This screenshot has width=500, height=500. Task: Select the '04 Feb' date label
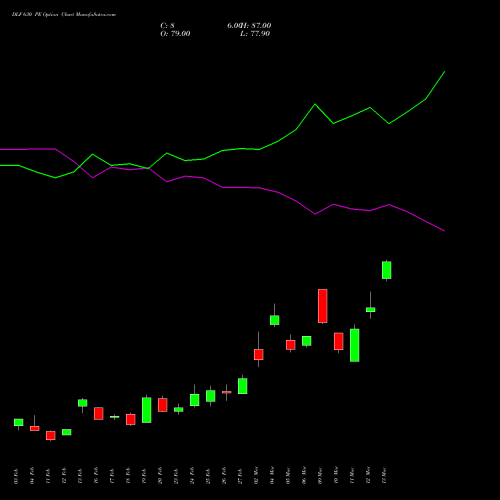[x=32, y=476]
